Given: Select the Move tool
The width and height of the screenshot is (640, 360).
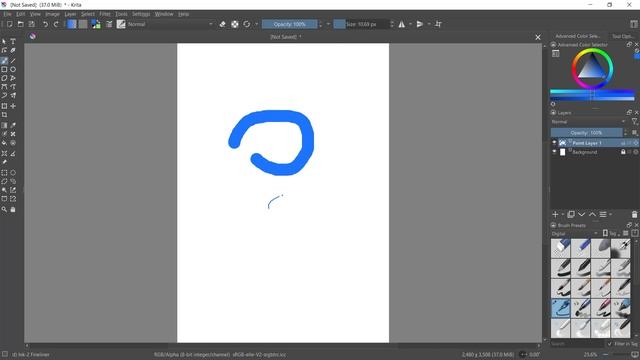Looking at the screenshot, I should [x=13, y=106].
